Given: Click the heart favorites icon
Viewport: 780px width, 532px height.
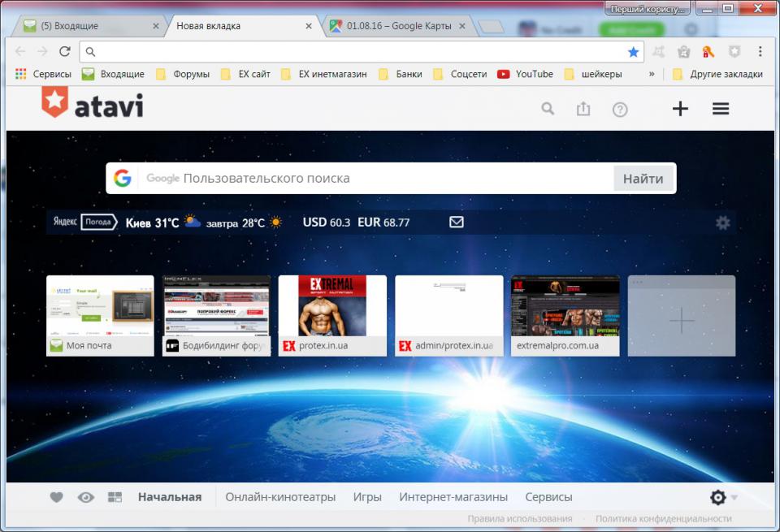Looking at the screenshot, I should [x=56, y=497].
